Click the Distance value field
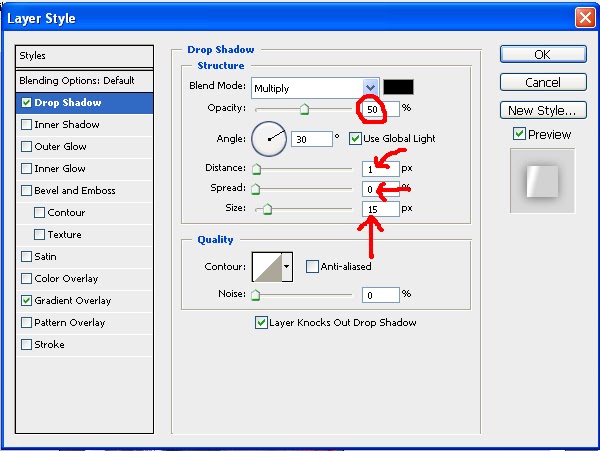The width and height of the screenshot is (600, 451). click(381, 169)
